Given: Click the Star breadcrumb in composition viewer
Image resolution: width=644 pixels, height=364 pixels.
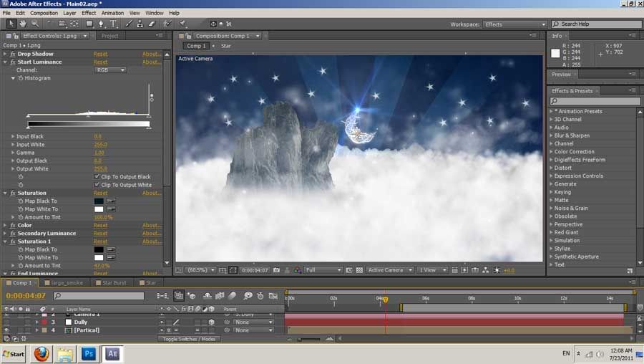Looking at the screenshot, I should (226, 46).
